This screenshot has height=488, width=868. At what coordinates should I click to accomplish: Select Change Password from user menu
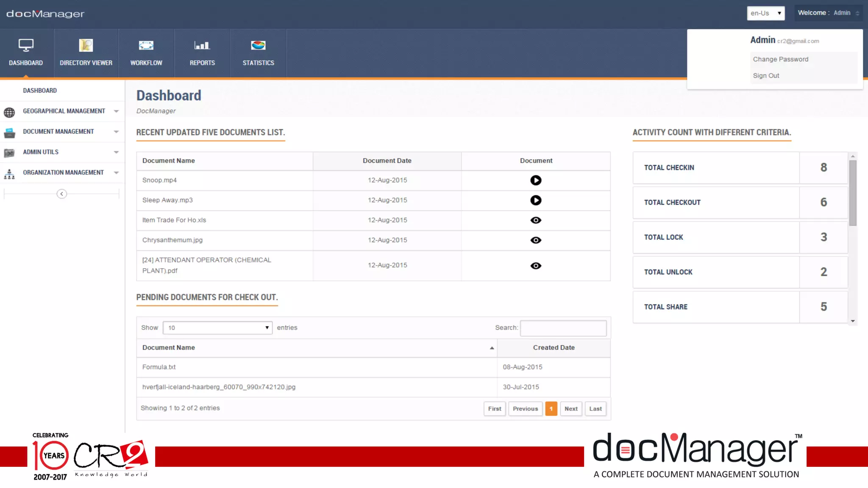pyautogui.click(x=780, y=59)
